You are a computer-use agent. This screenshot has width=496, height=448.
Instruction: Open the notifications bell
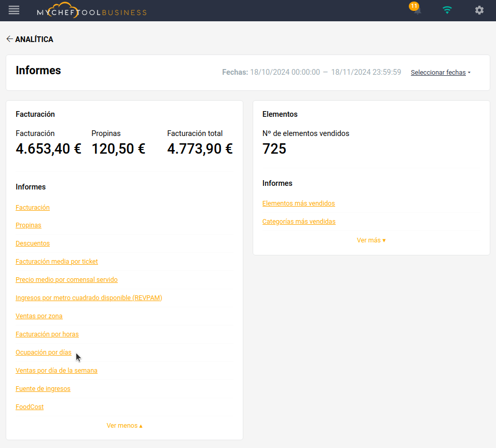click(417, 10)
